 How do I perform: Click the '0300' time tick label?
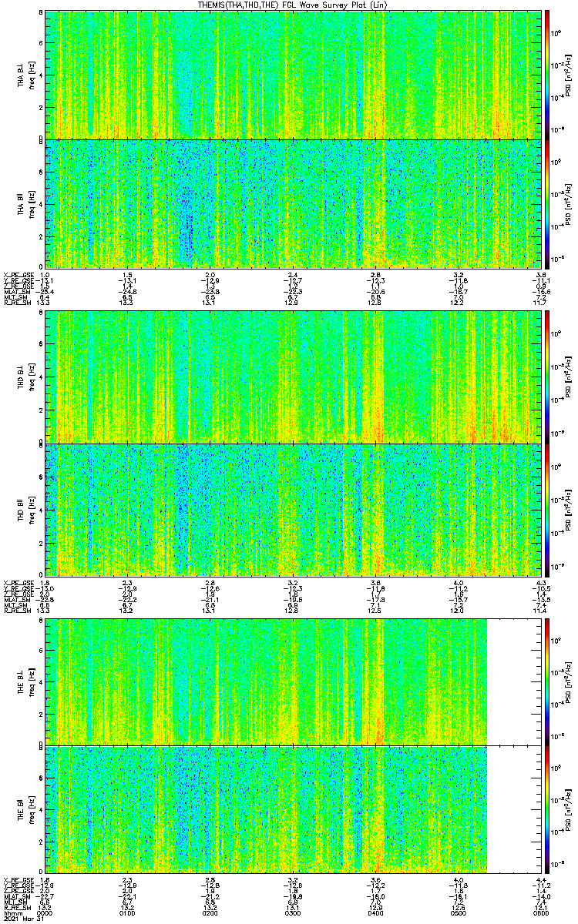[293, 912]
